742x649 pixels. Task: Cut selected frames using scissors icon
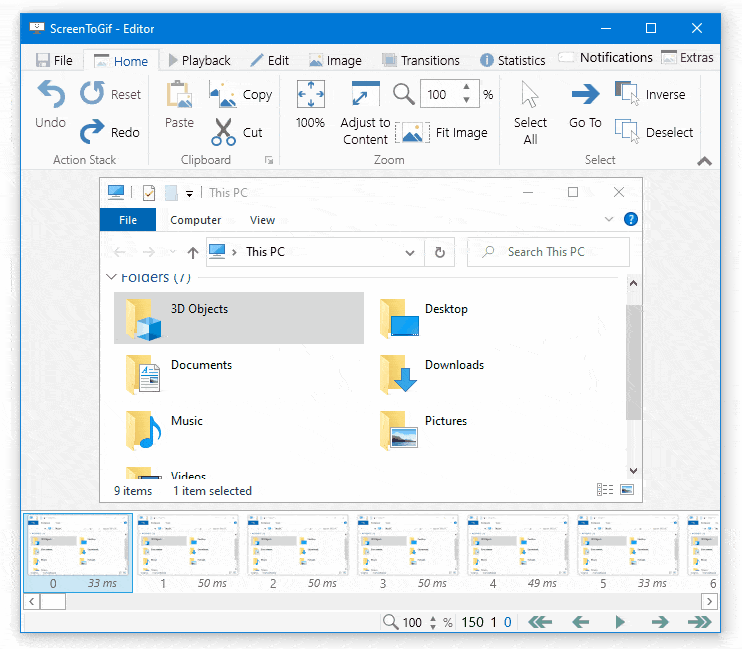(223, 132)
